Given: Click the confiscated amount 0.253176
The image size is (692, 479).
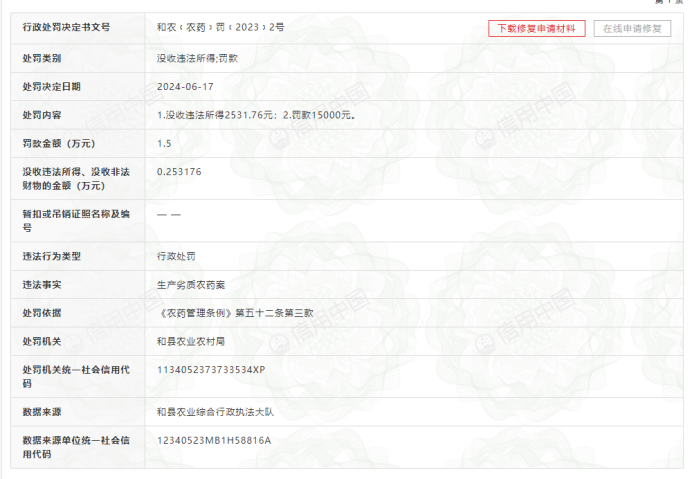Looking at the screenshot, I should 179,172.
